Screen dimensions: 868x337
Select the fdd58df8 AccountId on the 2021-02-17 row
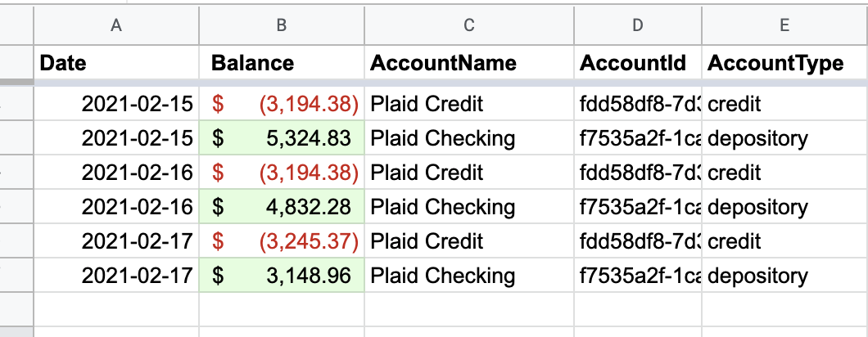click(x=638, y=240)
